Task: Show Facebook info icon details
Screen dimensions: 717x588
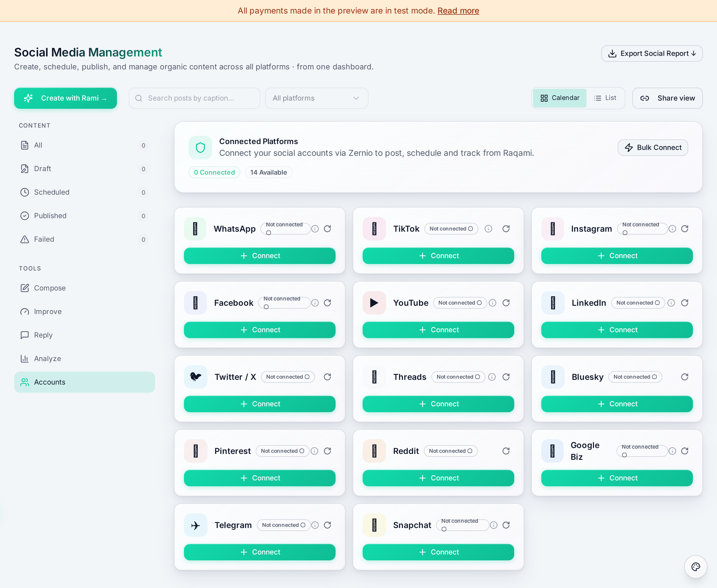Action: (x=315, y=303)
